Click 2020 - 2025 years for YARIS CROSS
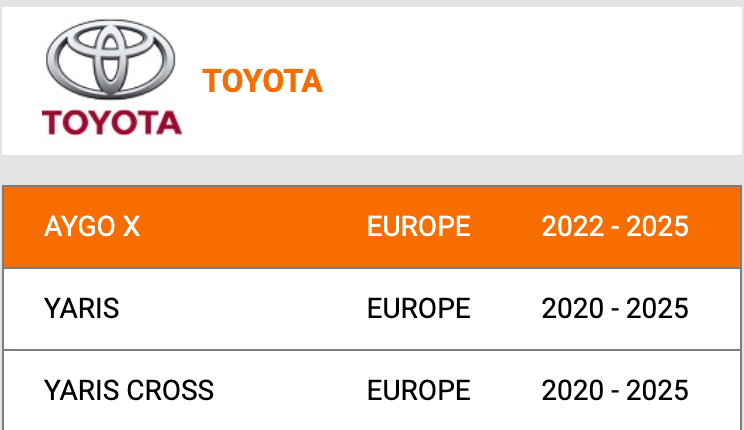Image resolution: width=744 pixels, height=430 pixels. pyautogui.click(x=615, y=390)
